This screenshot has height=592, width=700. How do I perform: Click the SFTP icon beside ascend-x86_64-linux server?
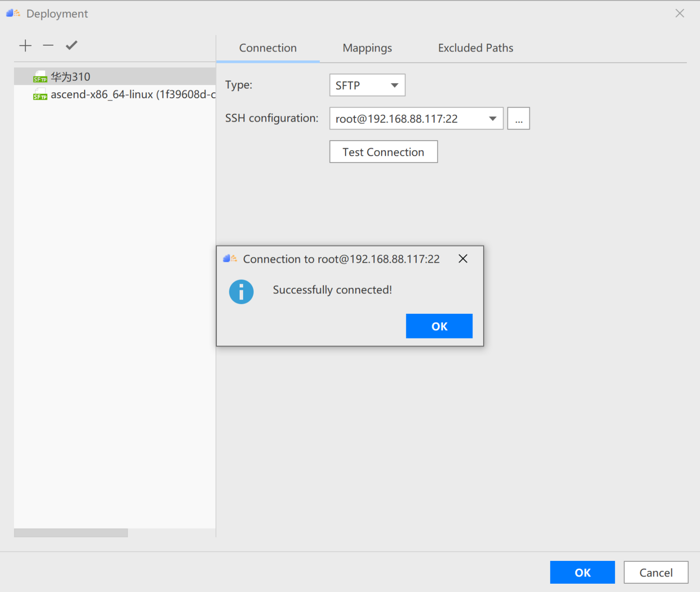(x=40, y=94)
